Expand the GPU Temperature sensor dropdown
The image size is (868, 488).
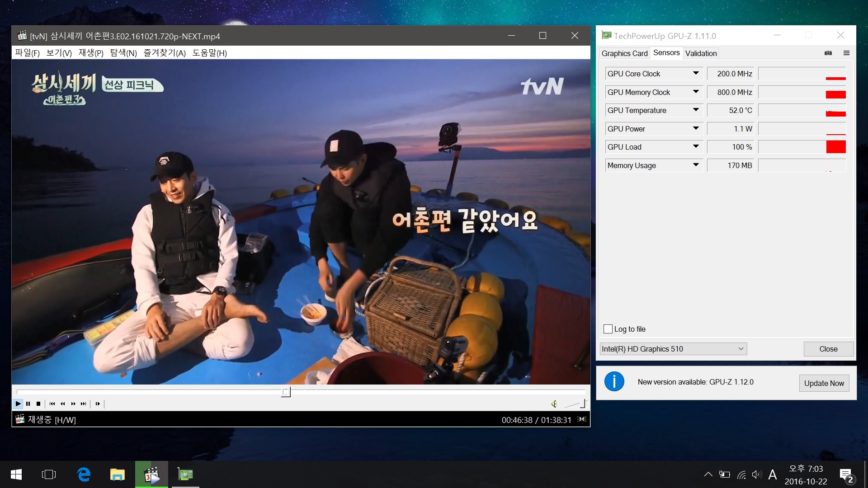pos(696,110)
